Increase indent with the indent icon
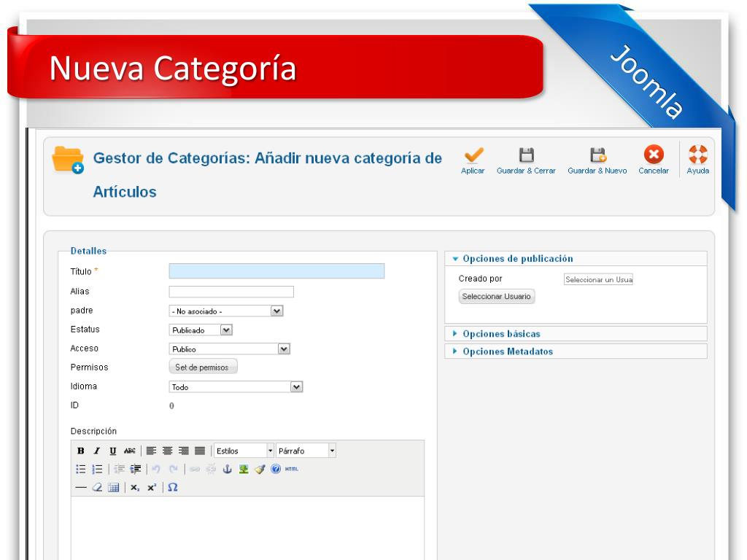 (135, 469)
